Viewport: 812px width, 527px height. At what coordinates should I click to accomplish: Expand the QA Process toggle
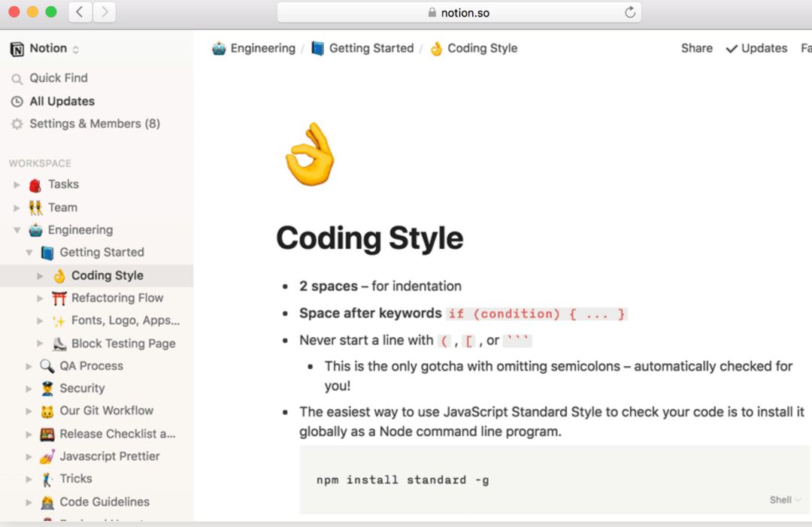coord(29,366)
